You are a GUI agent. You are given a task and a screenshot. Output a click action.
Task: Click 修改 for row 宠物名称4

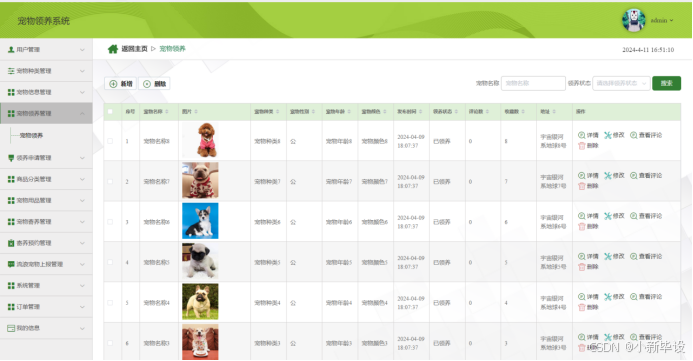(x=614, y=297)
